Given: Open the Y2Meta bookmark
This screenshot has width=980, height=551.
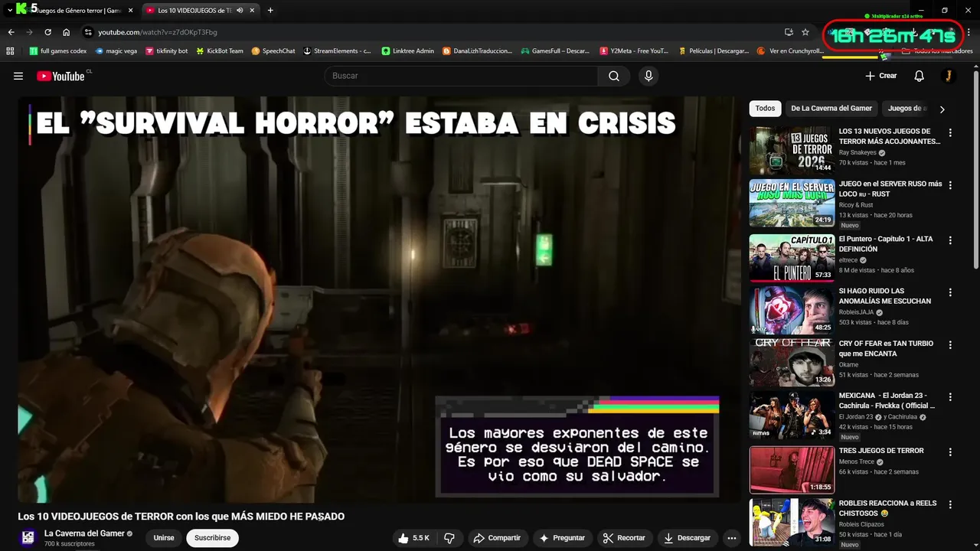Looking at the screenshot, I should click(635, 51).
